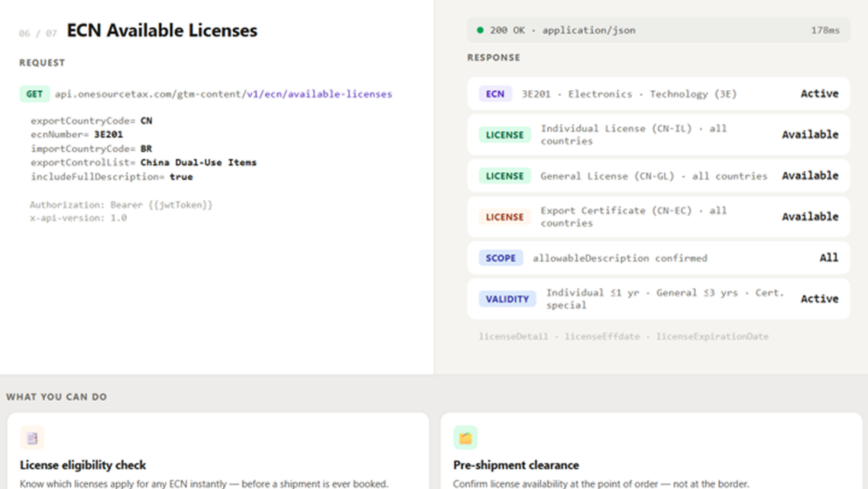Screen dimensions: 868x489
Task: Click the WHAT YOU CAN DO heading
Action: [57, 397]
